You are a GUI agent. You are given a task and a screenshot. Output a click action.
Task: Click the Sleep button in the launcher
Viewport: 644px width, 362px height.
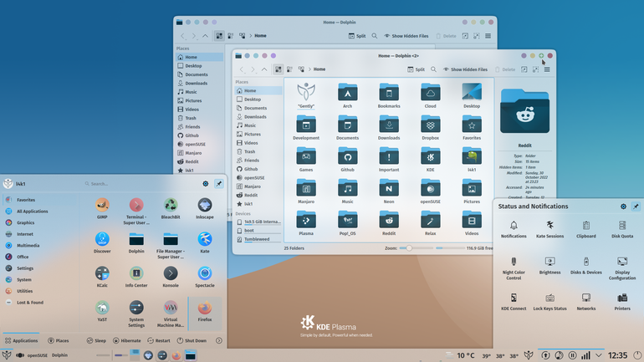(x=96, y=340)
